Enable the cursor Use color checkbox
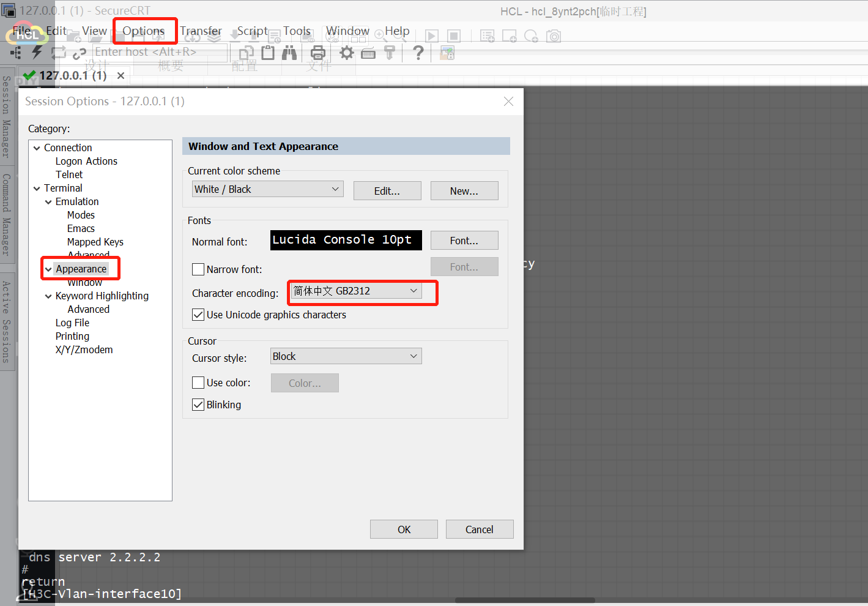Screen dimensions: 868x606 (198, 383)
